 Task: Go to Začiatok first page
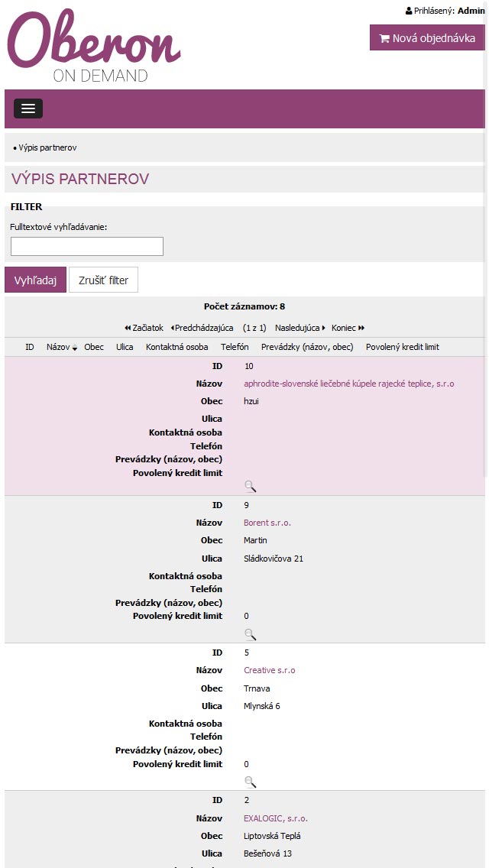(144, 328)
